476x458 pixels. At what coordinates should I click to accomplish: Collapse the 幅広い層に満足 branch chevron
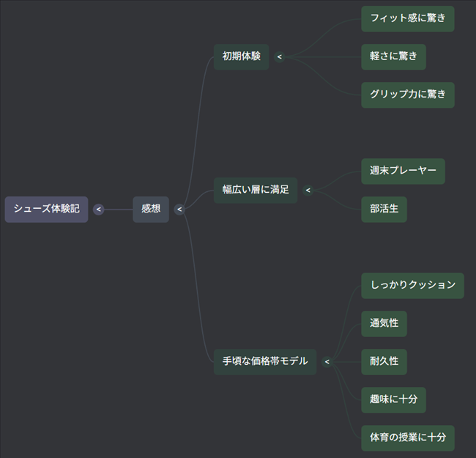pyautogui.click(x=308, y=191)
